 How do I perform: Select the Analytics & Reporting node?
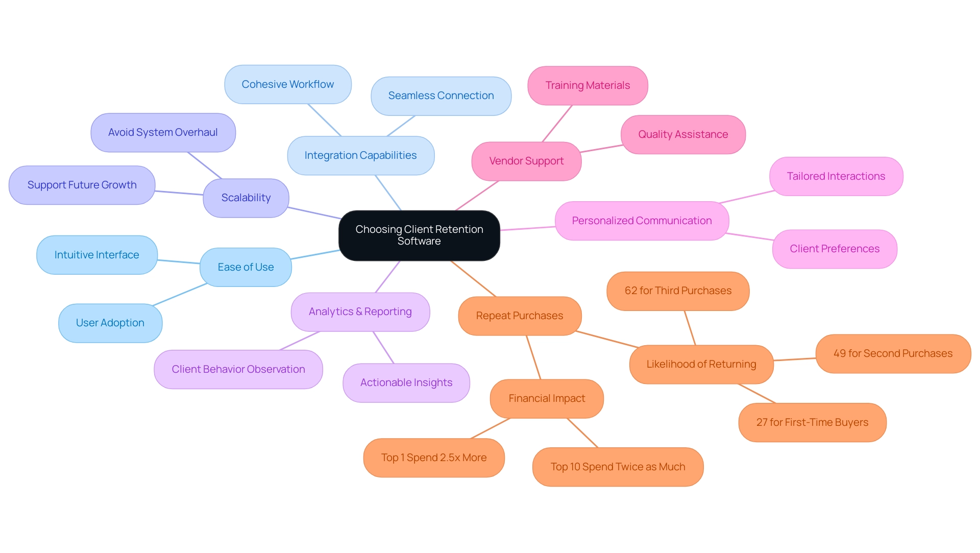[x=361, y=311]
